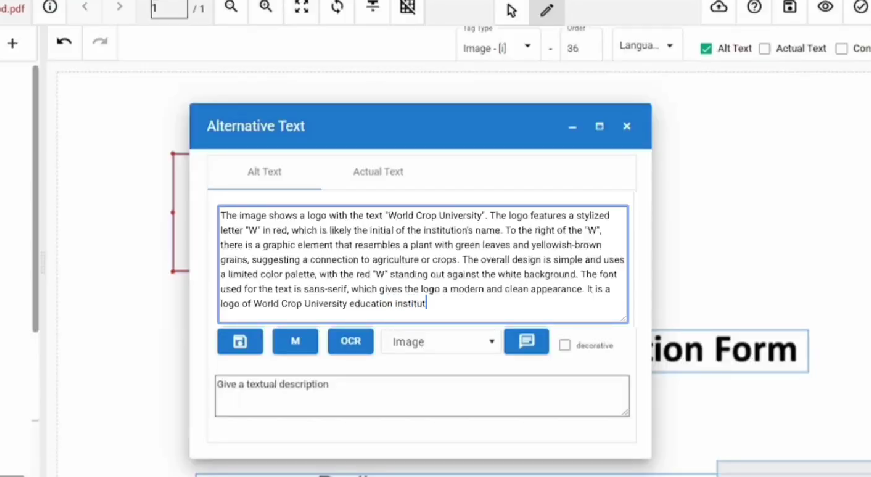Select the pencil edit tool
The height and width of the screenshot is (477, 871).
pos(546,11)
